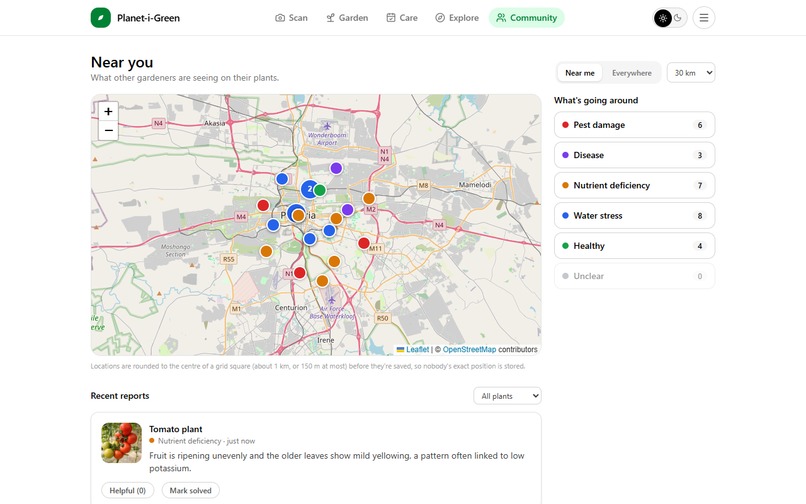The height and width of the screenshot is (504, 806).
Task: Open the All plants filter dropdown
Action: [507, 396]
